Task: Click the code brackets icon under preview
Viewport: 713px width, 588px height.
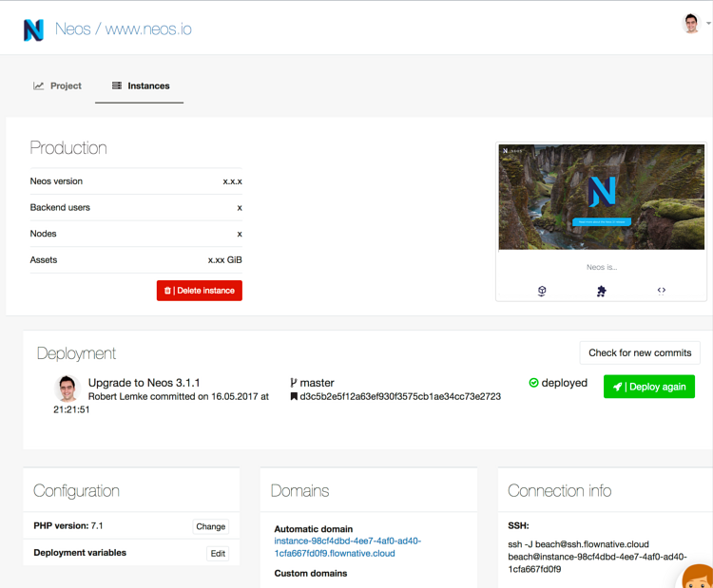Action: (x=661, y=291)
